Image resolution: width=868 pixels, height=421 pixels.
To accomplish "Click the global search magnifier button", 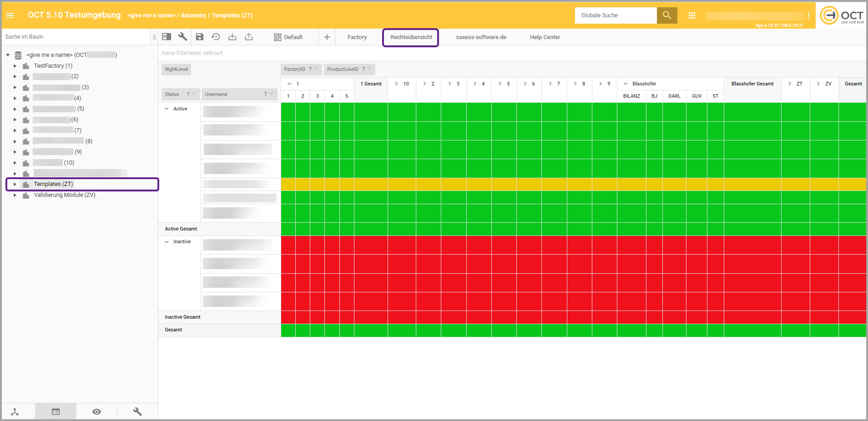I will tap(667, 15).
